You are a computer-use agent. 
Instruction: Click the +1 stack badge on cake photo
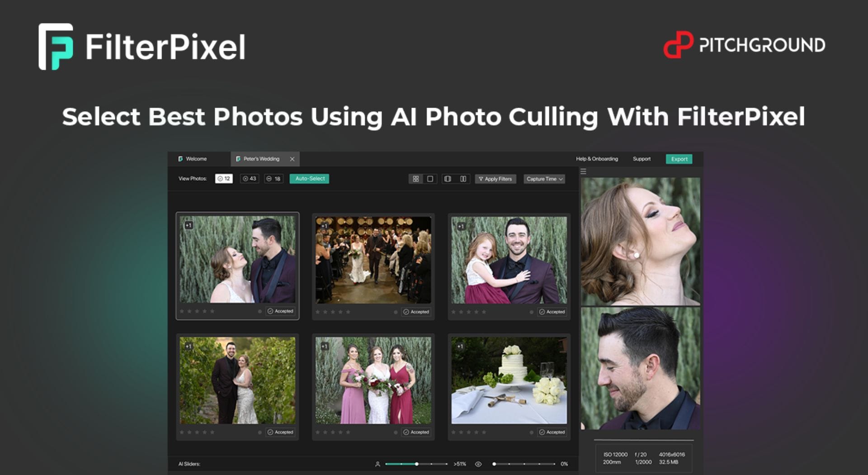click(x=460, y=347)
